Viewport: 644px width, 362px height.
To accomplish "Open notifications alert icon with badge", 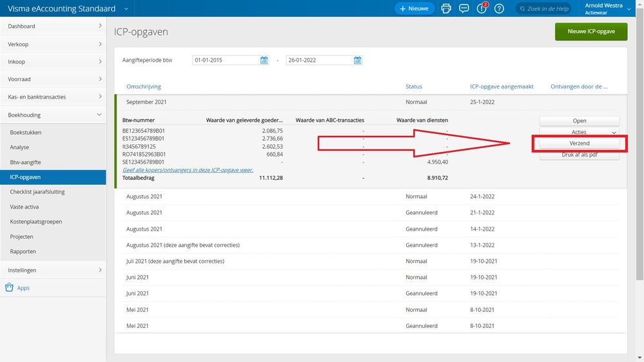I will tap(482, 8).
